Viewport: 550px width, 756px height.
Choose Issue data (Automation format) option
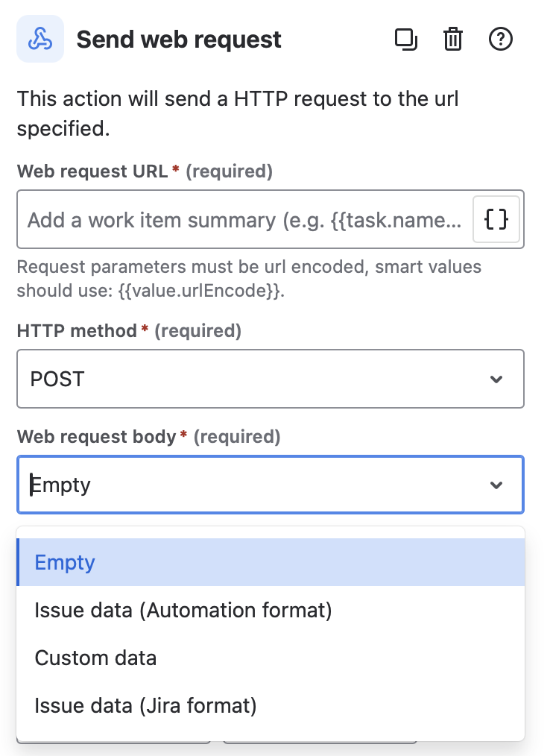click(x=271, y=610)
